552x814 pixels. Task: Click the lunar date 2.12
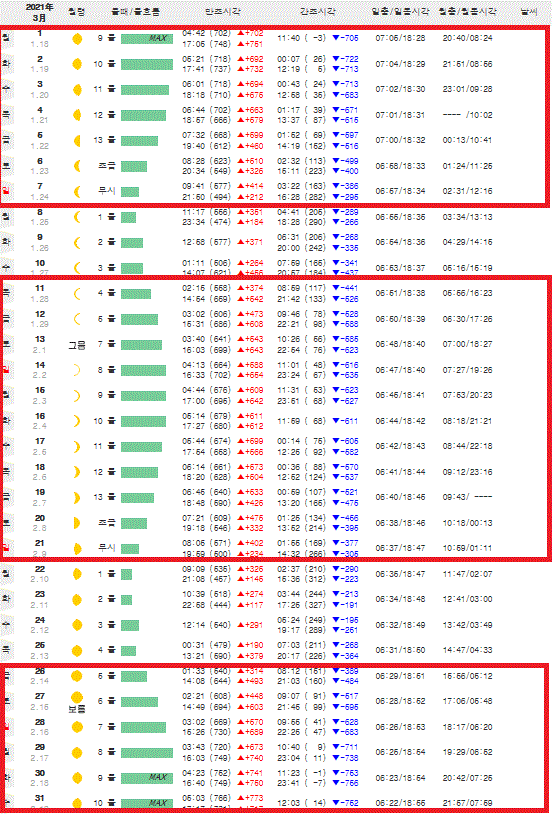[39, 630]
